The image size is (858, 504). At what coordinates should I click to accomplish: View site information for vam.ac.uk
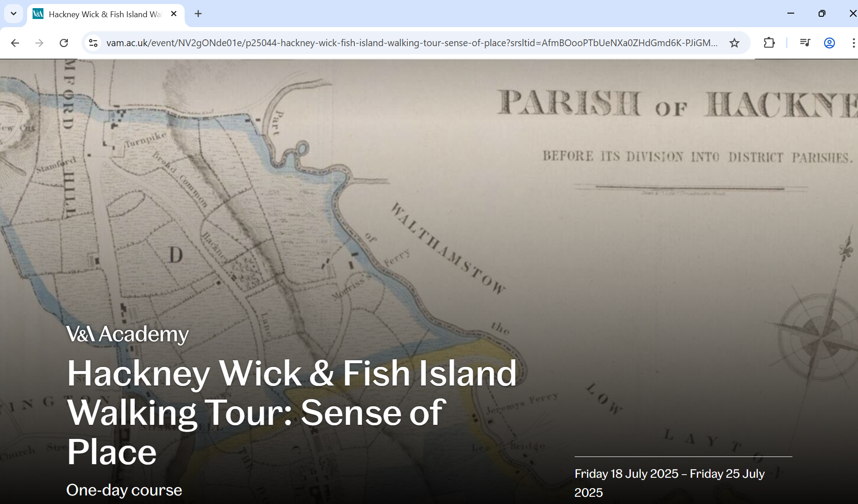(x=93, y=43)
